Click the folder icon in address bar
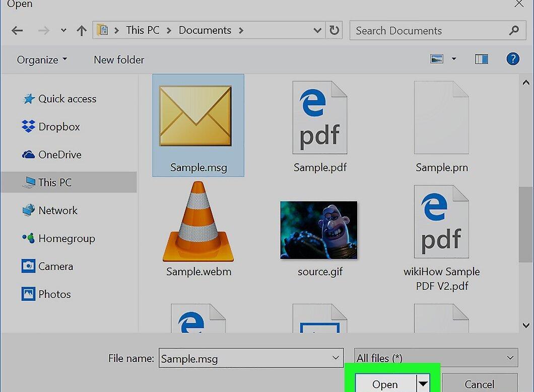Image resolution: width=534 pixels, height=392 pixels. click(x=102, y=30)
